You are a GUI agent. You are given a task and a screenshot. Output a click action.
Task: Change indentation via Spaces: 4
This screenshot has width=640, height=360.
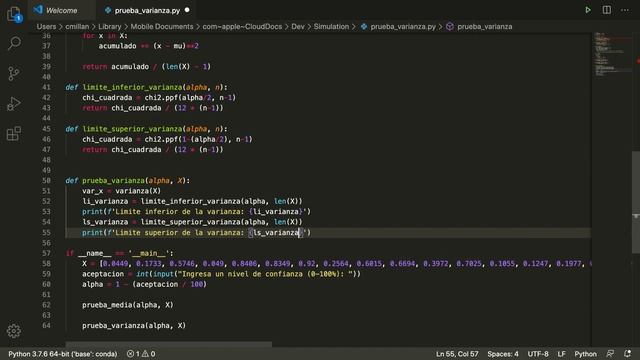(502, 354)
